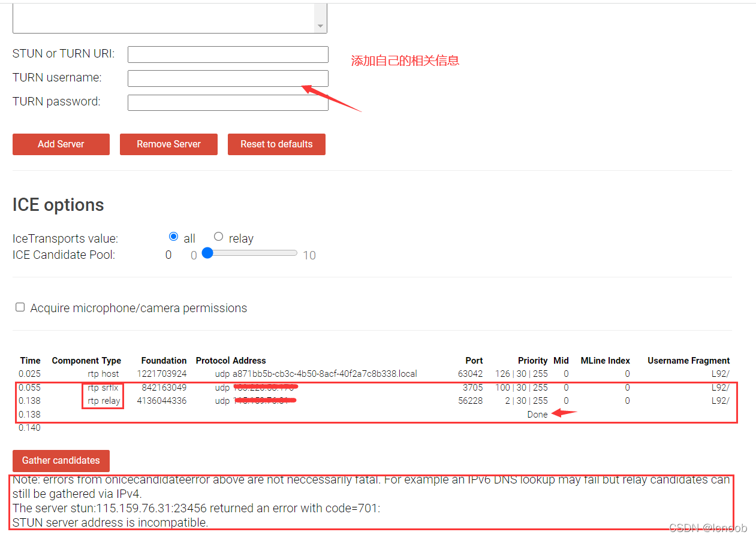Click the ICE servers list box

pos(163,18)
